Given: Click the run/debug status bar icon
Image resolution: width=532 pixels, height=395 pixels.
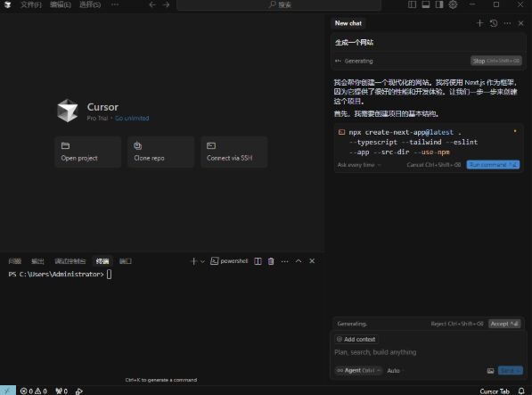Looking at the screenshot, I should click(x=79, y=391).
